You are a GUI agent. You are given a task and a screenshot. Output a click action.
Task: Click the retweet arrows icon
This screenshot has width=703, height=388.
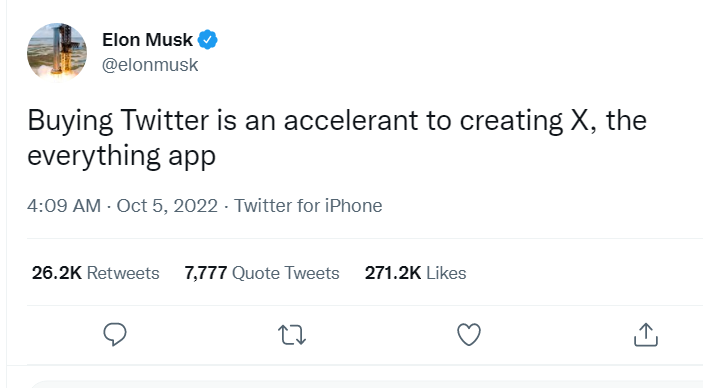click(292, 335)
